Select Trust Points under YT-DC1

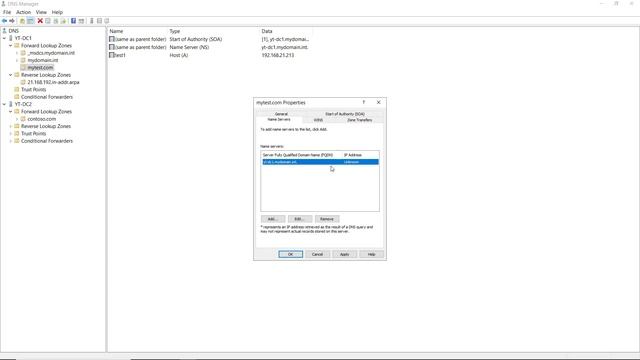click(33, 90)
